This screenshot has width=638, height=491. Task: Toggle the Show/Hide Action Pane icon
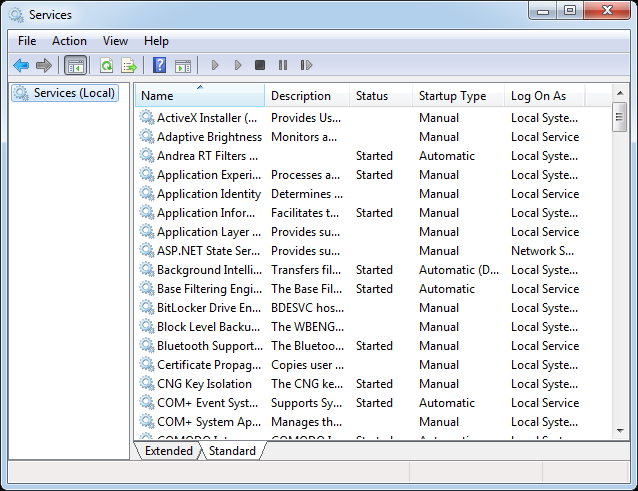(182, 65)
